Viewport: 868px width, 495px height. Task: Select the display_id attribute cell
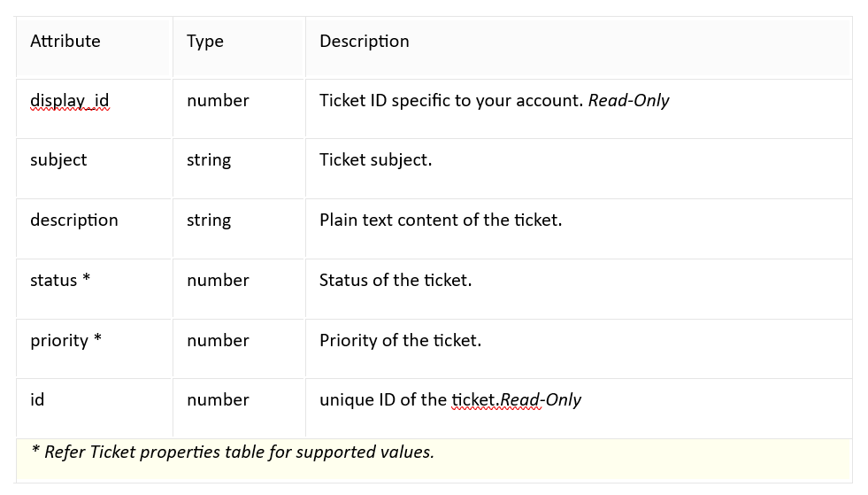click(94, 109)
